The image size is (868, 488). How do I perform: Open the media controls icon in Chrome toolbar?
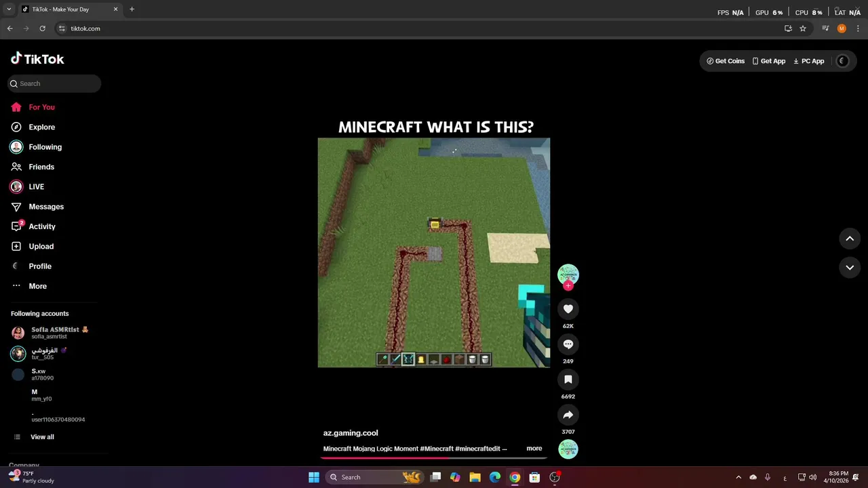pos(825,28)
